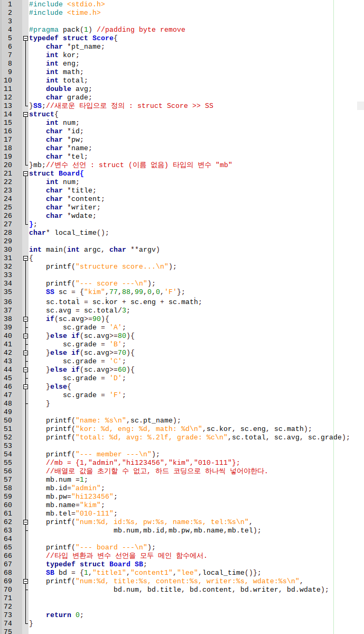Click the '#pragma pack(1)' directive
364x634 pixels.
[61, 30]
